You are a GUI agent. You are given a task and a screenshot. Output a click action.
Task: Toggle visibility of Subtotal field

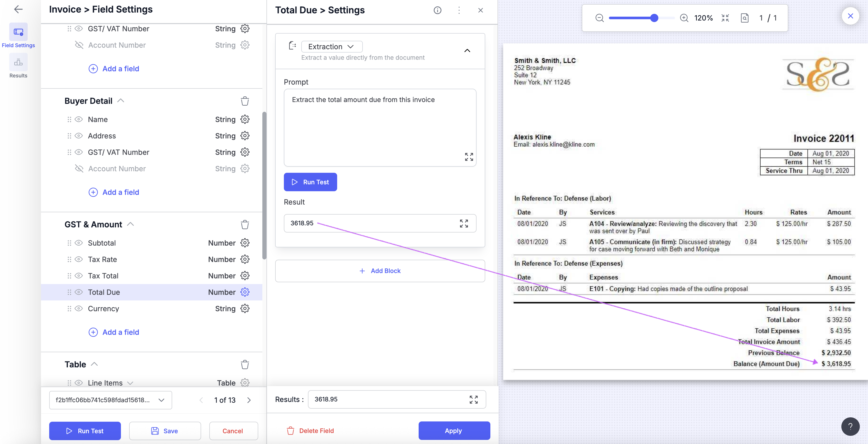click(78, 243)
